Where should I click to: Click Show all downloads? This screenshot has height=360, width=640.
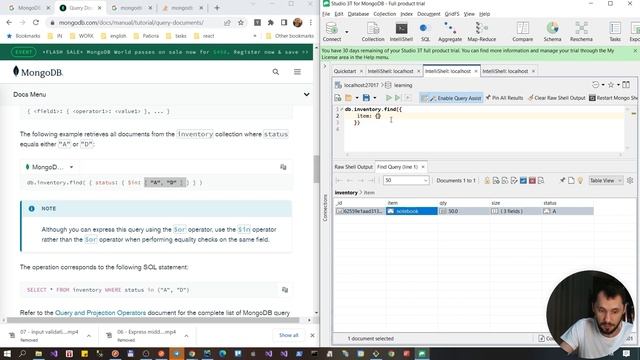289,335
